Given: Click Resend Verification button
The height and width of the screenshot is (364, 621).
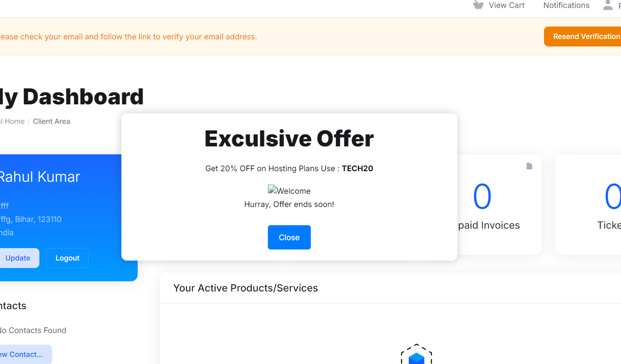Looking at the screenshot, I should pos(582,36).
